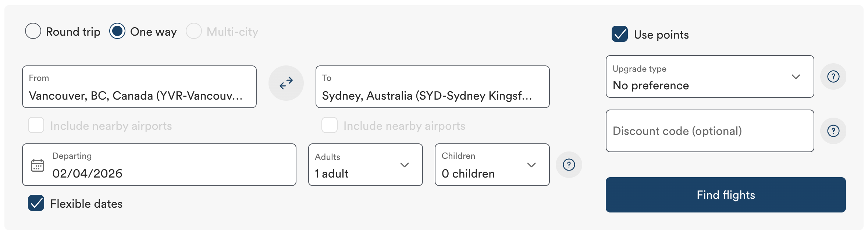Check Include nearby airports under From field
This screenshot has width=868, height=236.
(36, 125)
